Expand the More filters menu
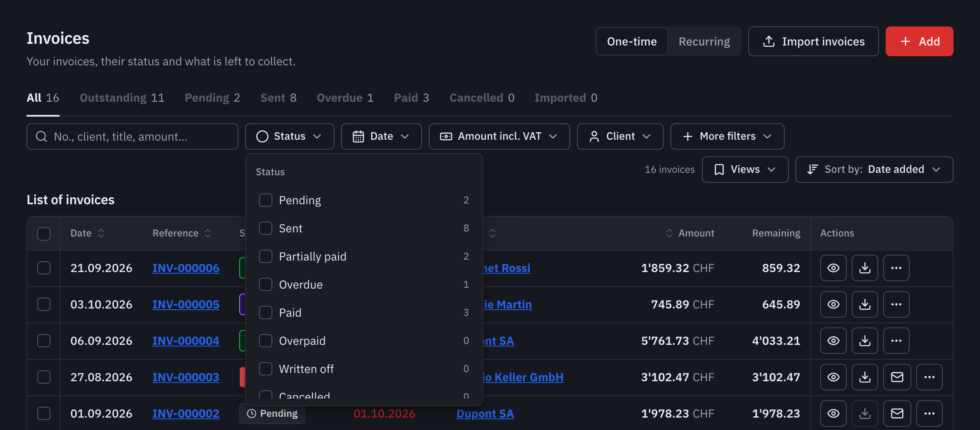980x430 pixels. (x=727, y=136)
